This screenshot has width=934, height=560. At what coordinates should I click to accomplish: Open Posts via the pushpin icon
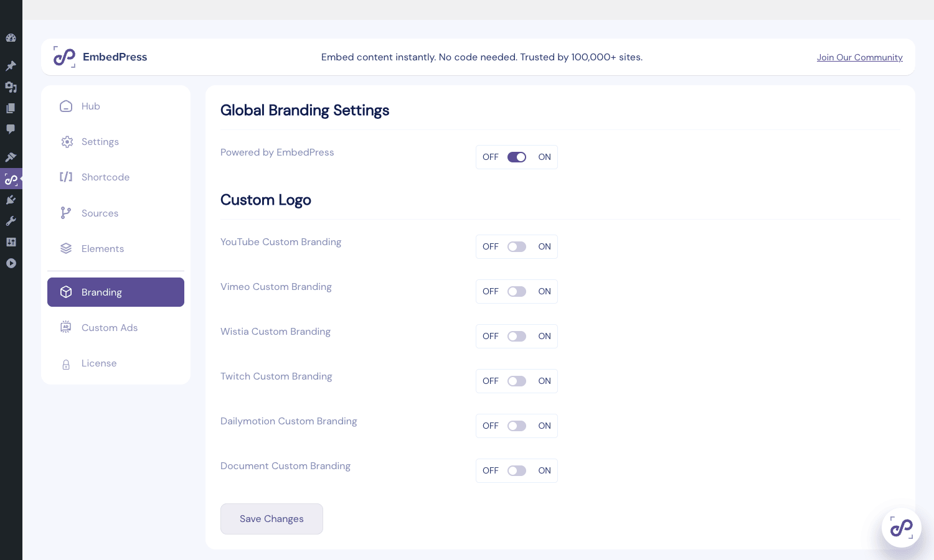tap(11, 66)
